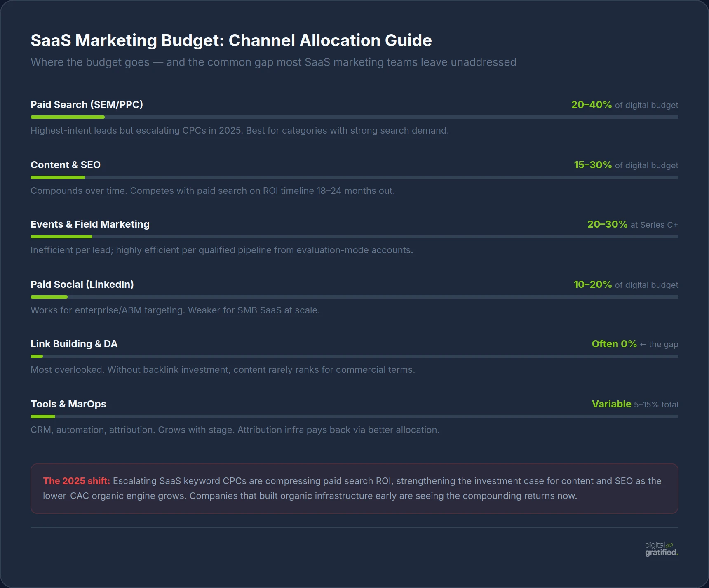Click the Content & SEO progress bar

pyautogui.click(x=354, y=177)
